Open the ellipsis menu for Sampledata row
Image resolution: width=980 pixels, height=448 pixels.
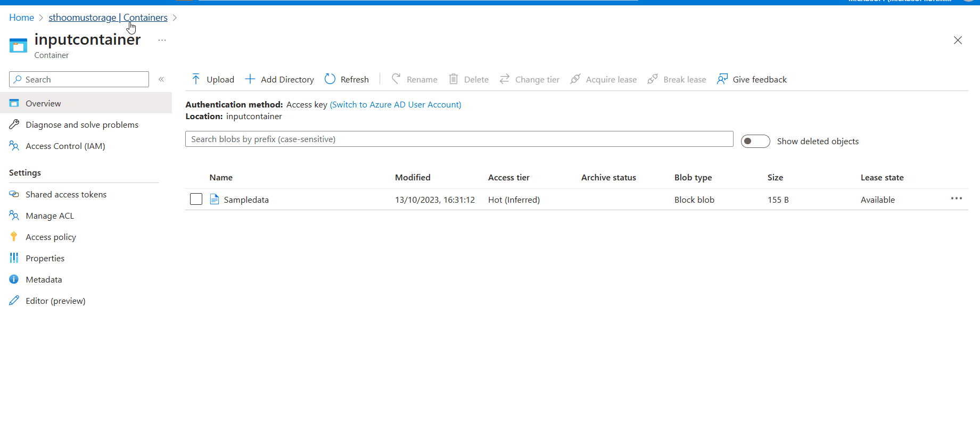tap(957, 198)
